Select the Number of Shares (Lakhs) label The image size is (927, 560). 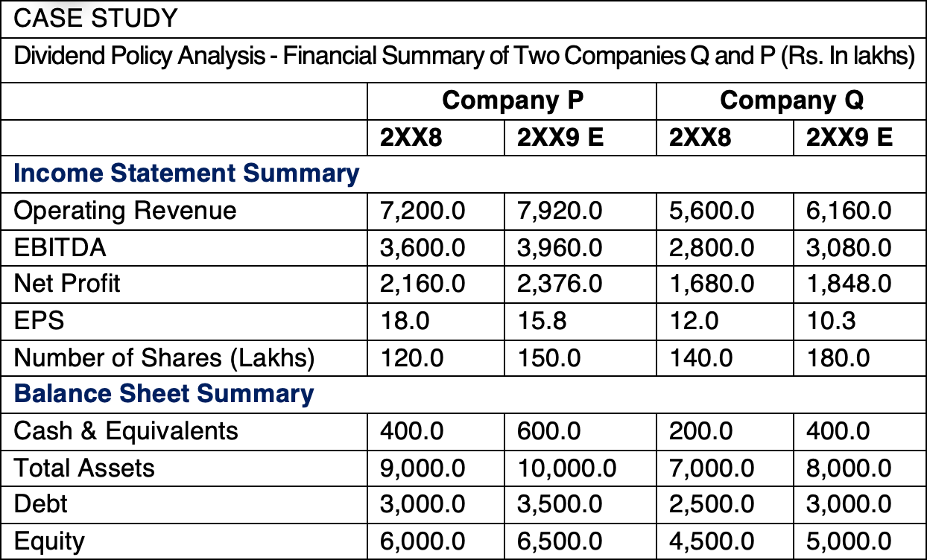click(x=164, y=358)
